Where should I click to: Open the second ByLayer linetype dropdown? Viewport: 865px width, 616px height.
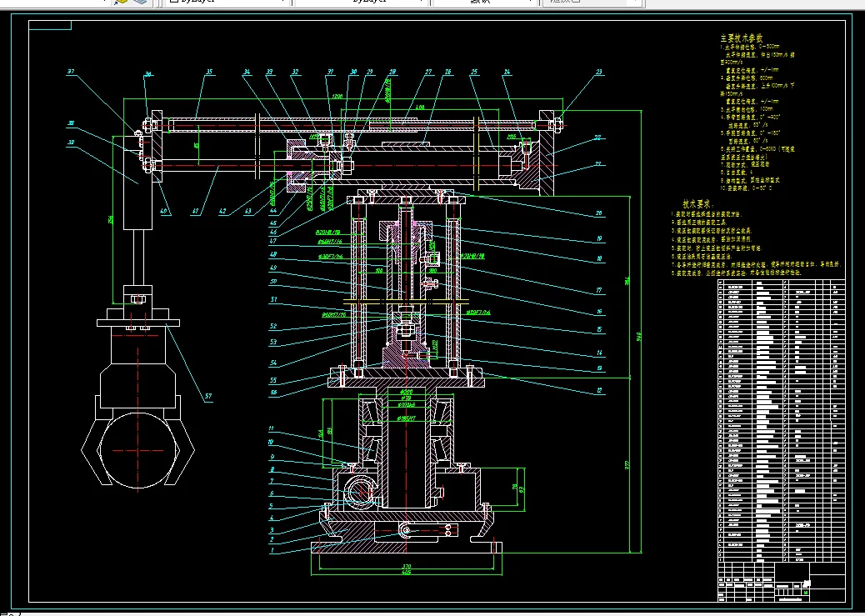362,2
